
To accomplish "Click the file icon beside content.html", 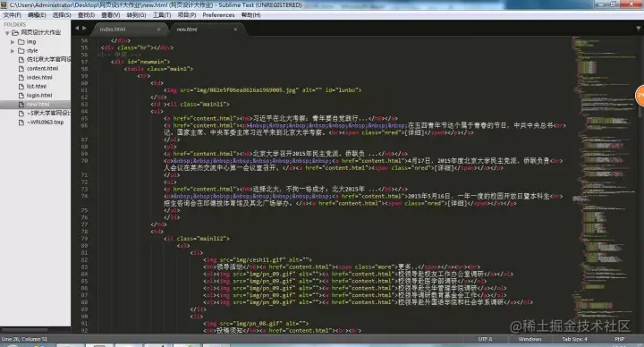I will [x=21, y=69].
